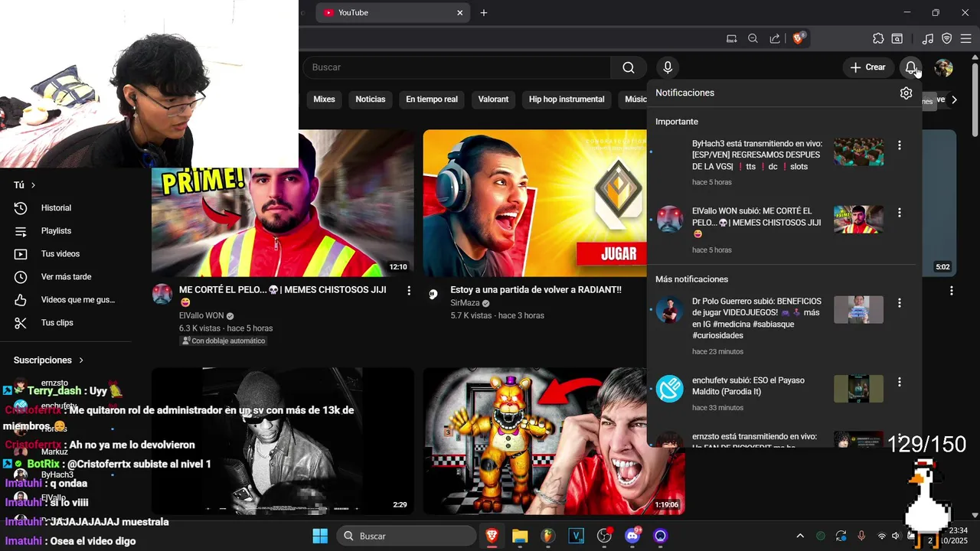Close the YouTube browser tab

pyautogui.click(x=460, y=13)
